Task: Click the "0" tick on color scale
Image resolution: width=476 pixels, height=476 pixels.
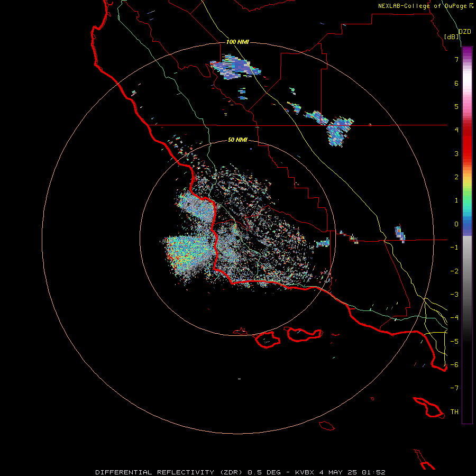Action: point(456,224)
